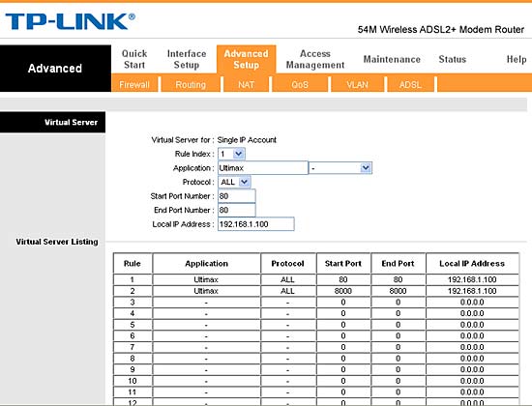Focus the Local IP Address field
Viewport: 532px width, 406px height.
click(x=255, y=224)
